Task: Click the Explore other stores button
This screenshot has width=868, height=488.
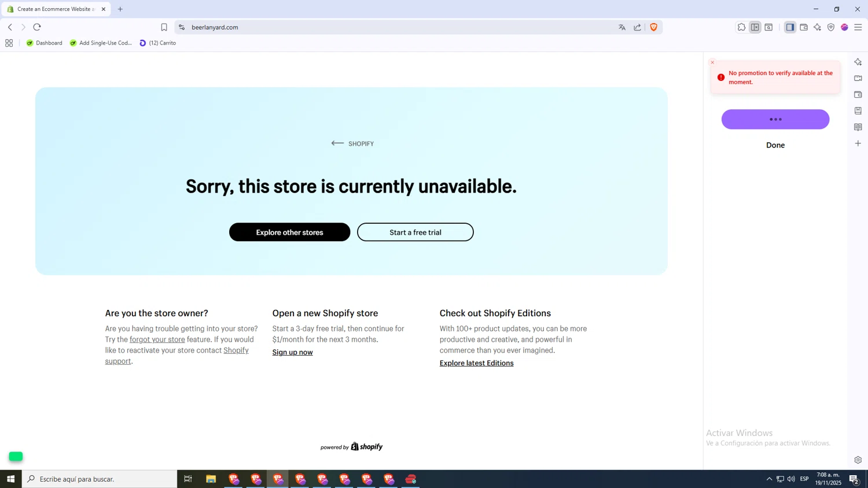Action: [x=289, y=232]
